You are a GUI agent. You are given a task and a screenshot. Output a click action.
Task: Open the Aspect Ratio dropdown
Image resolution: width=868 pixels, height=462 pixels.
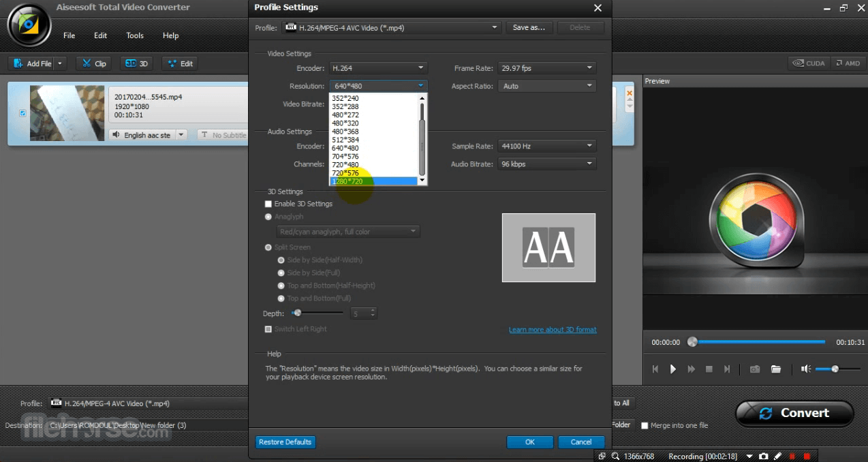[x=547, y=86]
